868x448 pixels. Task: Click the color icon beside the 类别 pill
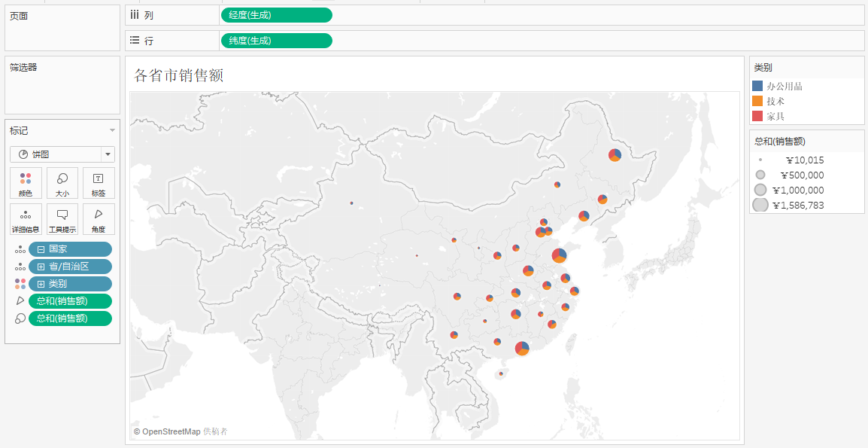(x=20, y=284)
